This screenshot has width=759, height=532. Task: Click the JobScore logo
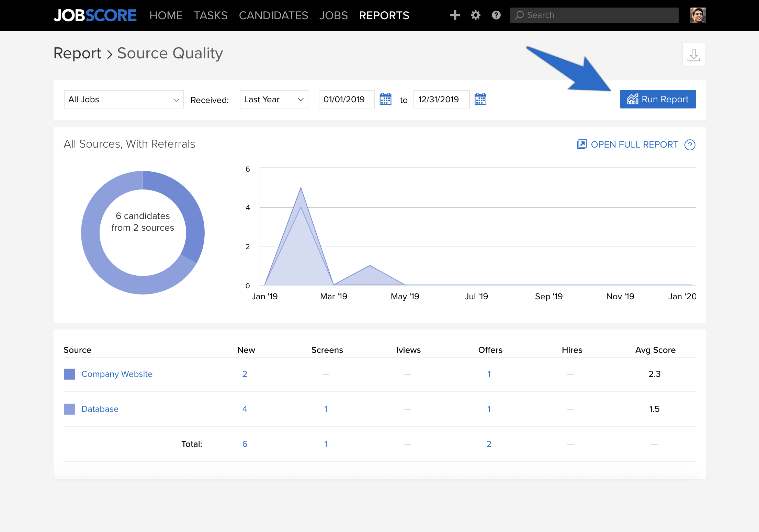(95, 15)
